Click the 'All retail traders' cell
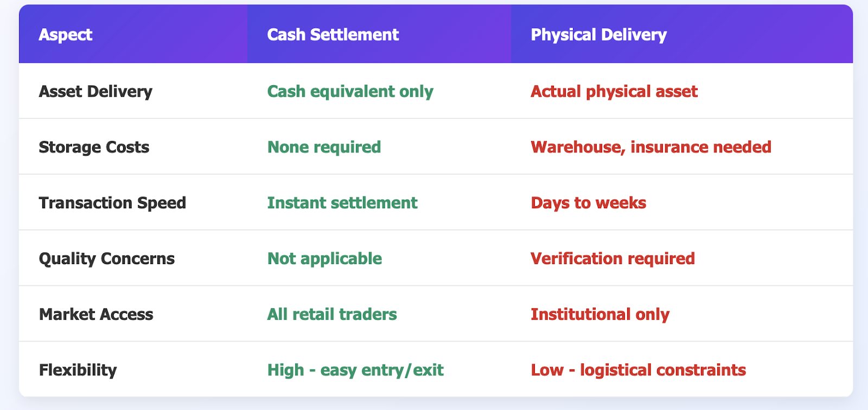Screen dimensions: 868x410 pos(332,315)
